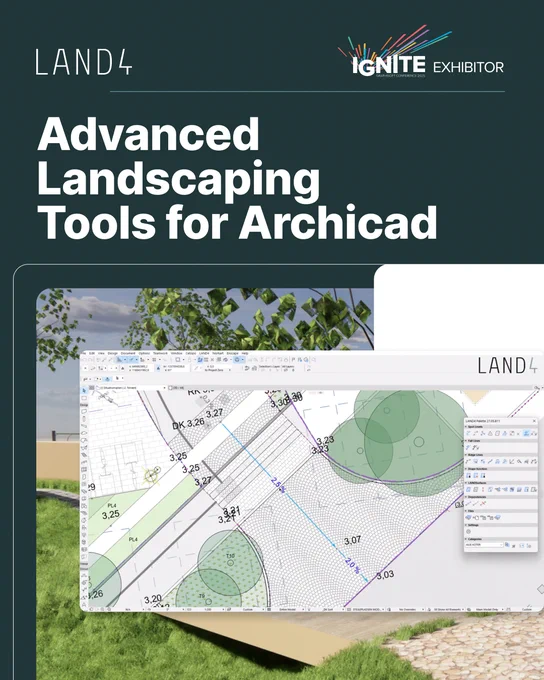Click last Files section icon

pyautogui.click(x=498, y=517)
